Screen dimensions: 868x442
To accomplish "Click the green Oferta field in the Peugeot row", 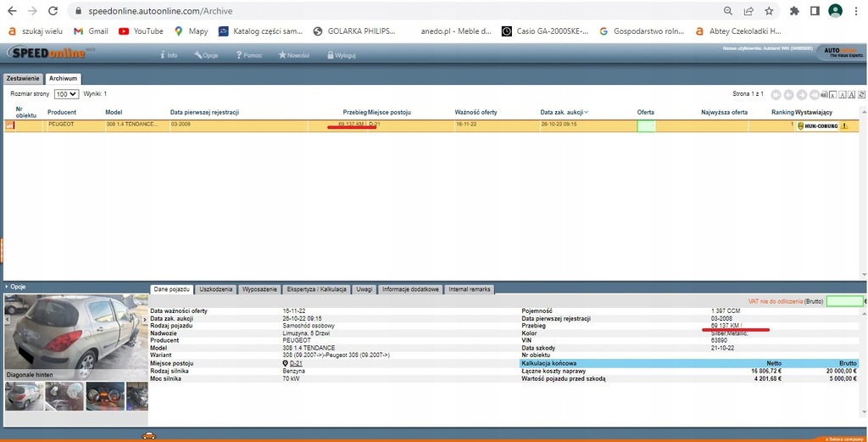I will pos(645,126).
